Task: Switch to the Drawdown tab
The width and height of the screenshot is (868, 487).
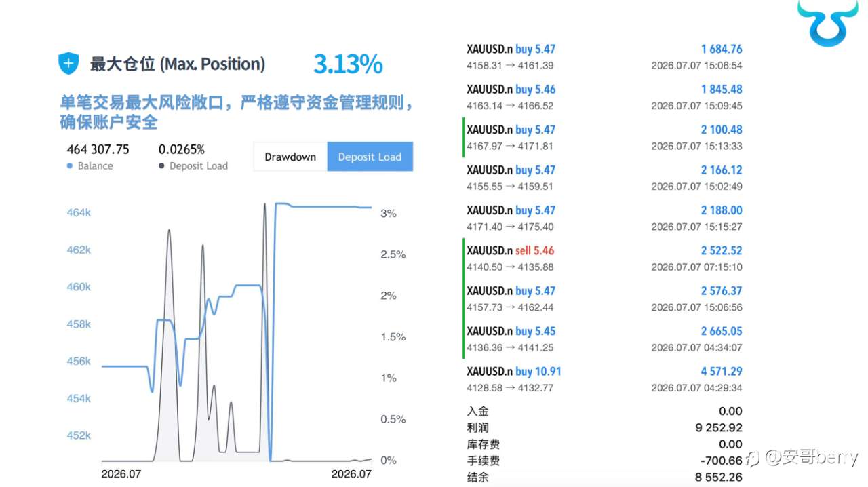Action: 290,157
